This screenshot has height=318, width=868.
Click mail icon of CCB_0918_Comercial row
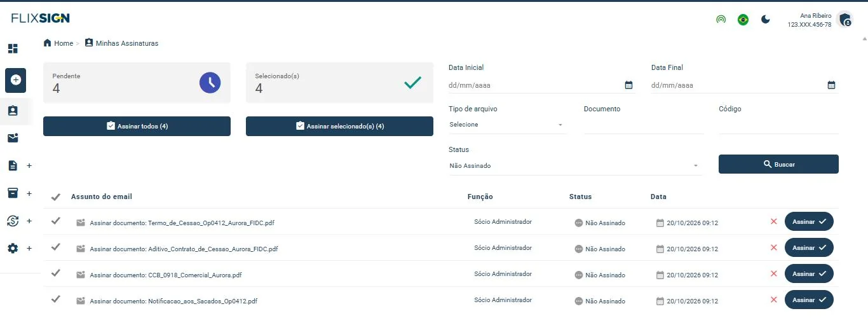point(81,275)
